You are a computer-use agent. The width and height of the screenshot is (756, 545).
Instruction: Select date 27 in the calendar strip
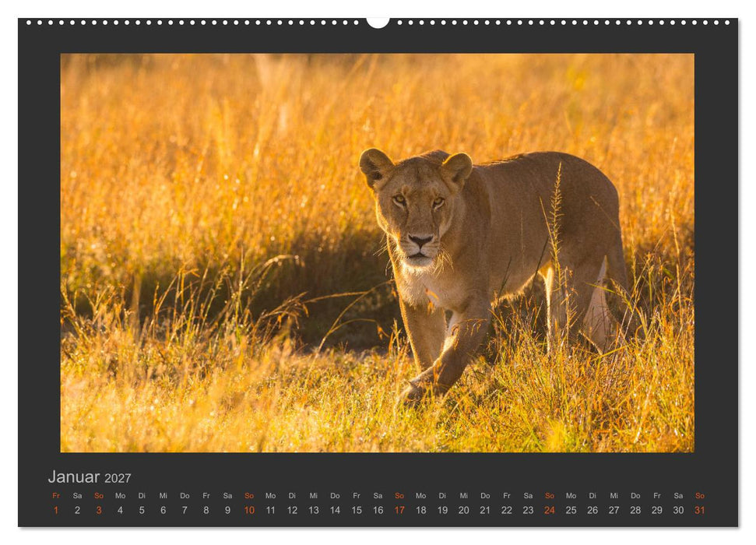point(614,510)
